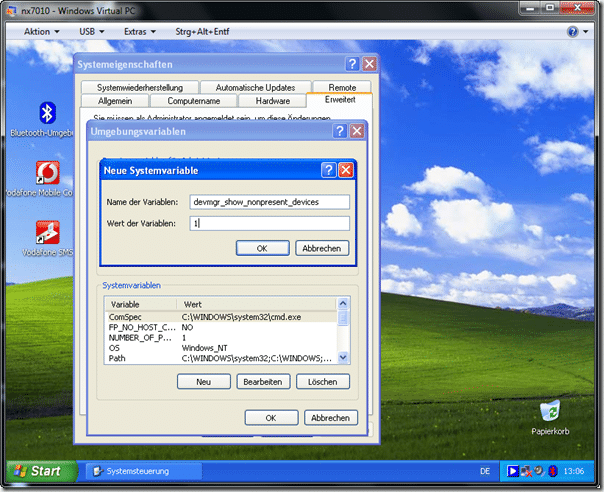The height and width of the screenshot is (492, 604).
Task: Click the network disconnected tray icon
Action: tap(526, 471)
